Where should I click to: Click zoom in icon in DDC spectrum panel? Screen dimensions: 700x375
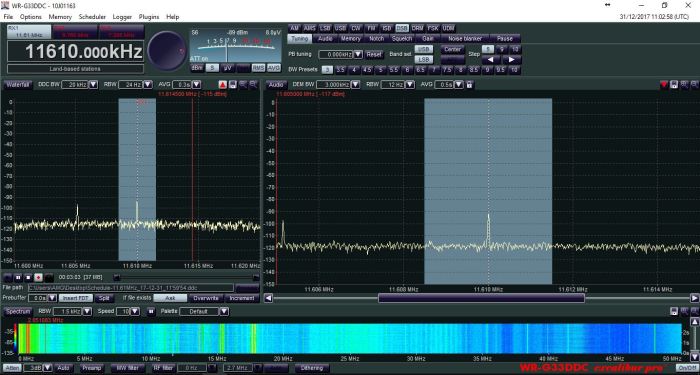(243, 85)
